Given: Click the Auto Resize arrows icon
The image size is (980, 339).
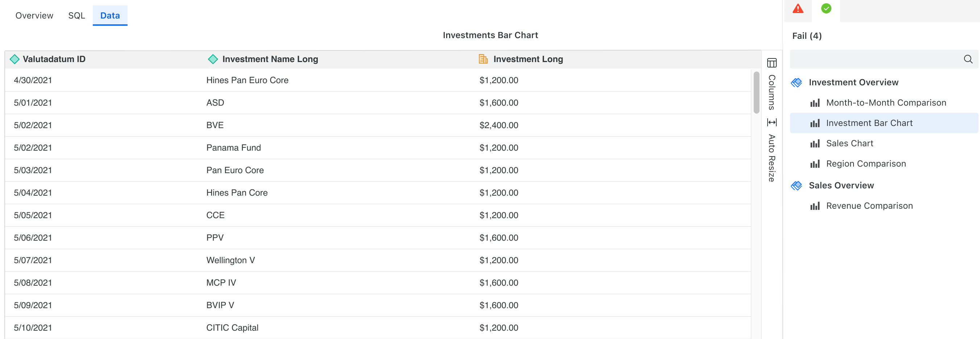Looking at the screenshot, I should pos(772,122).
